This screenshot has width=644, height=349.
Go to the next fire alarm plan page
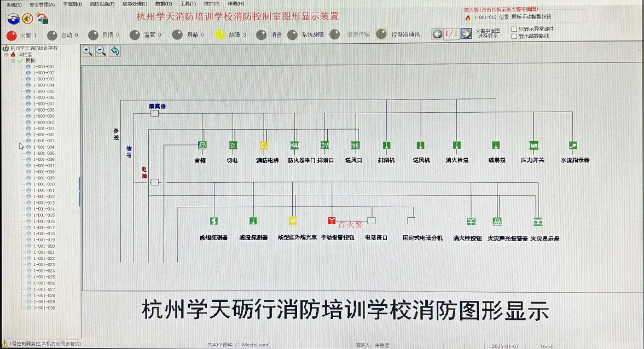tap(466, 34)
